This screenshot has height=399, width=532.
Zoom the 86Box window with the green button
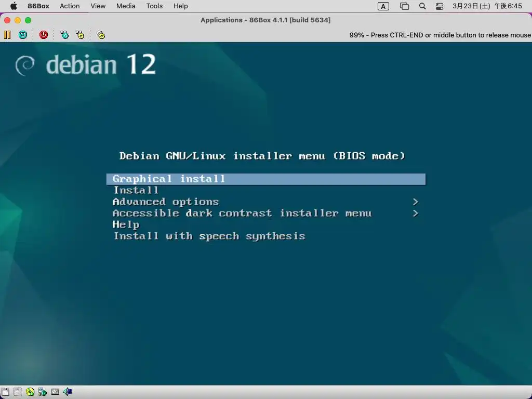[28, 20]
